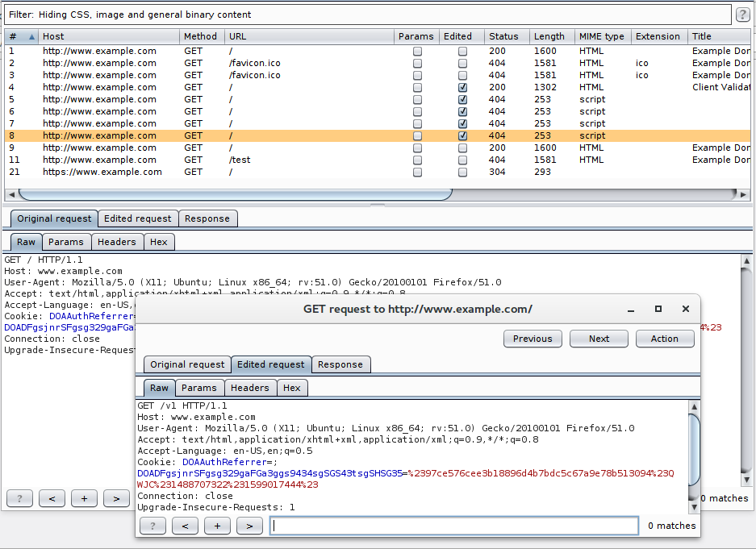Toggle the Params checkbox for request 1

click(418, 51)
